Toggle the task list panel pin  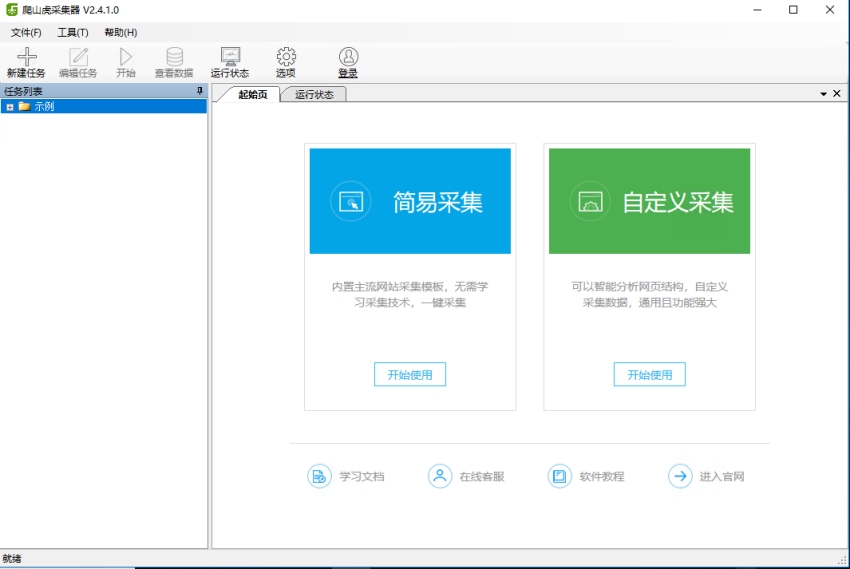[x=199, y=92]
